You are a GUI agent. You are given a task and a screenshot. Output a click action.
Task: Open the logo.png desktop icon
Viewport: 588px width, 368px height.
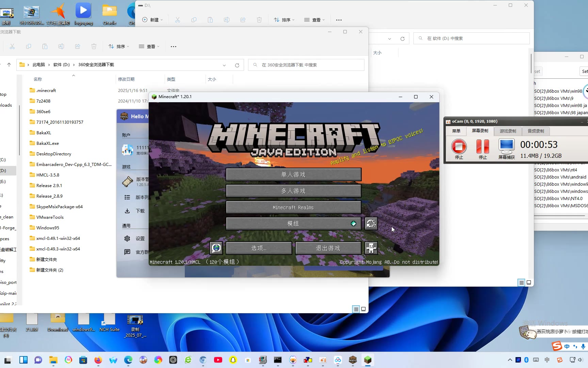(x=83, y=14)
